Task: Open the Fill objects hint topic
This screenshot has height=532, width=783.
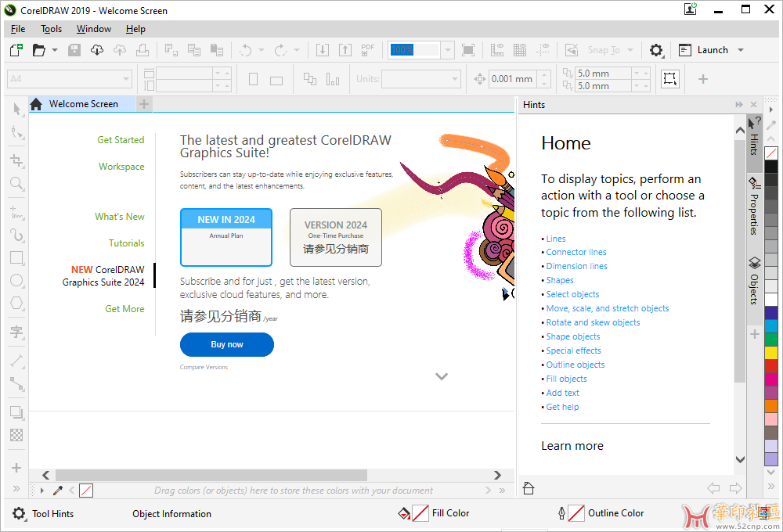Action: click(566, 379)
